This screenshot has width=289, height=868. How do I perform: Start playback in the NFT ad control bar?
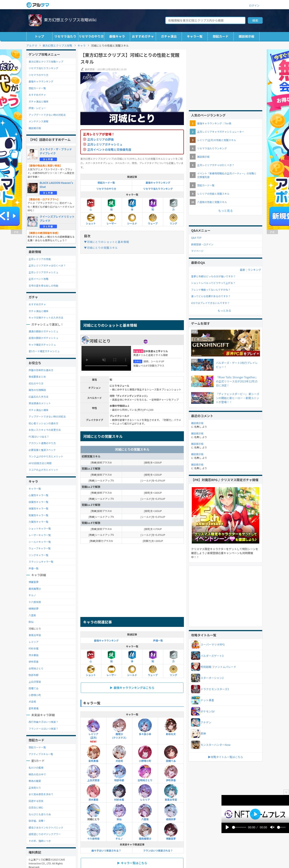pyautogui.click(x=227, y=827)
